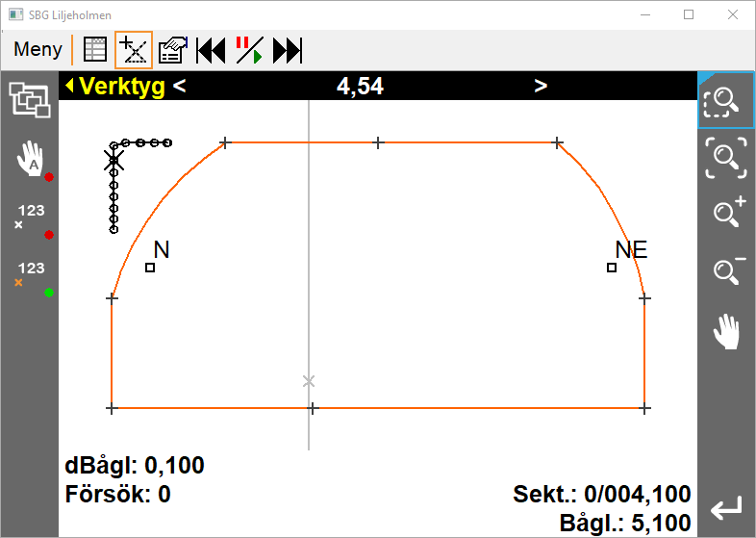Select the zoom window tool
The height and width of the screenshot is (538, 756).
725,100
